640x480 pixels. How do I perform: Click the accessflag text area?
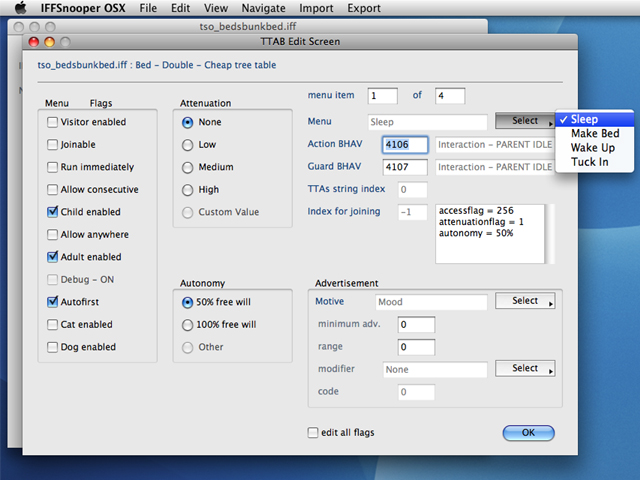click(490, 234)
